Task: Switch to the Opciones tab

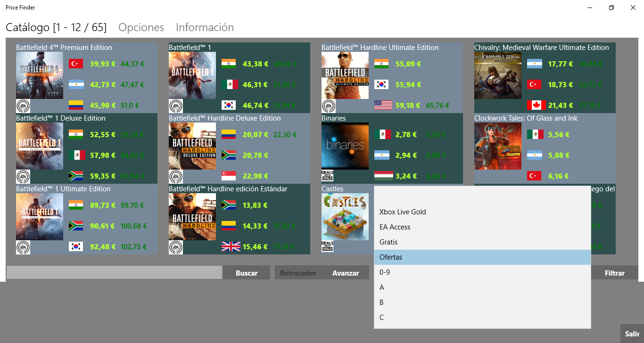Action: tap(141, 27)
